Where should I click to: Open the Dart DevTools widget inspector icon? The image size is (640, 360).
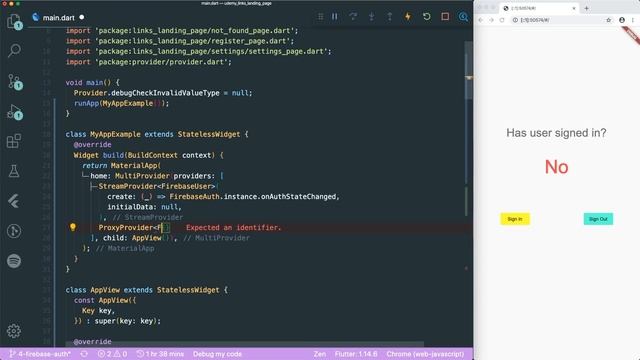(463, 17)
